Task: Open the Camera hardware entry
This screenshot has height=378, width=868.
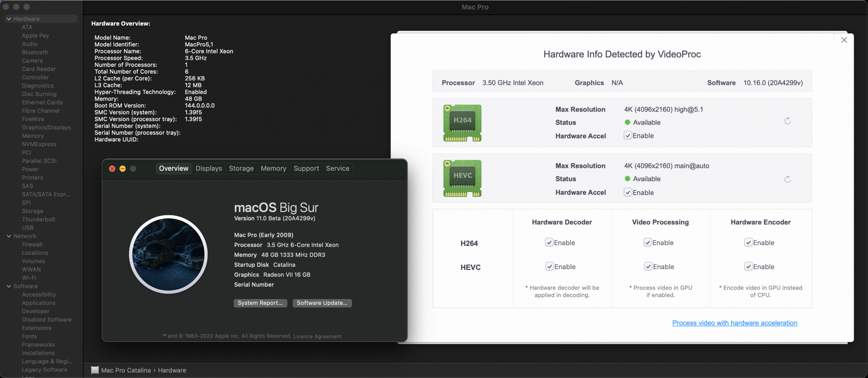Action: (32, 61)
